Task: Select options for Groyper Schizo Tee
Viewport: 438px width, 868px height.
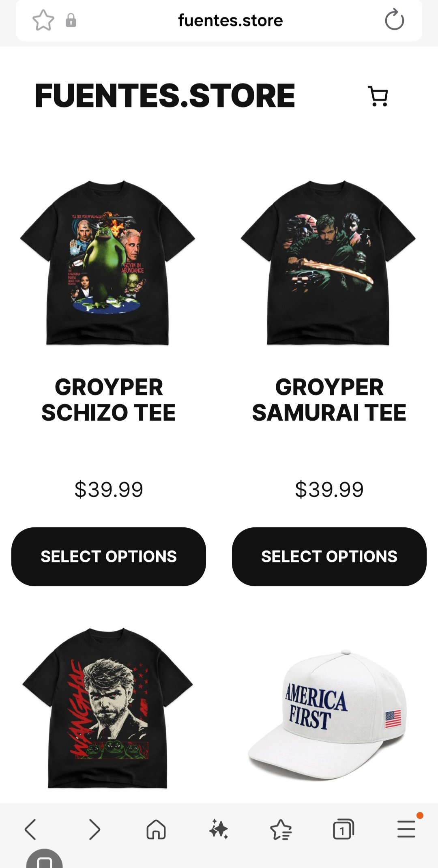Action: [x=109, y=556]
